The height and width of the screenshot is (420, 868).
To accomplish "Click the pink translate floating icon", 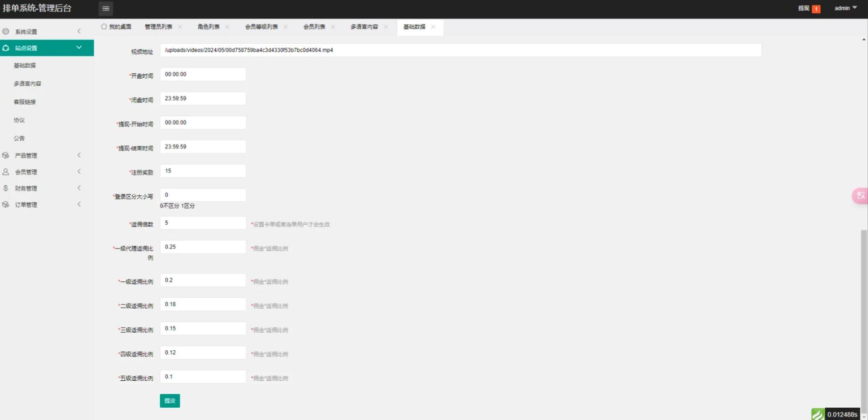I will point(860,196).
